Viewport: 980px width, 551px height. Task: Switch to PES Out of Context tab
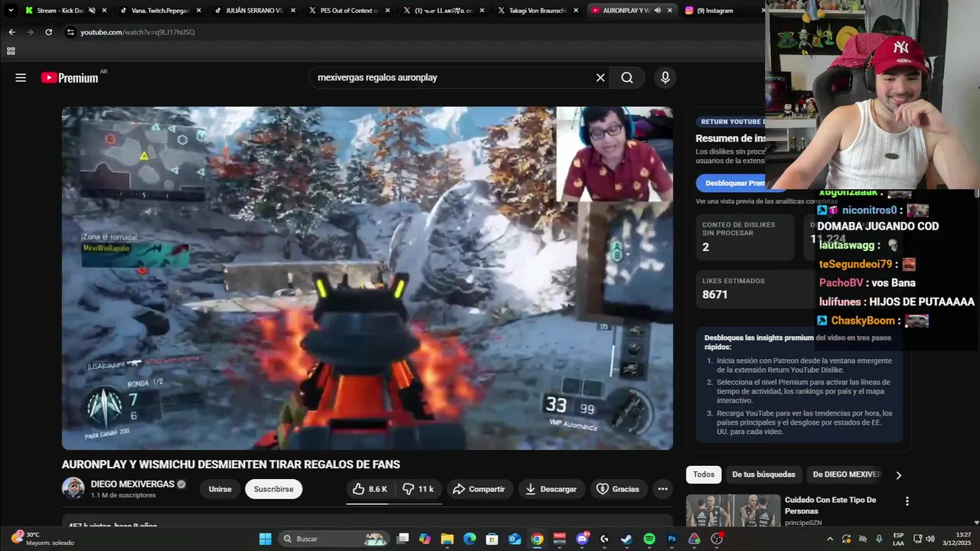348,11
